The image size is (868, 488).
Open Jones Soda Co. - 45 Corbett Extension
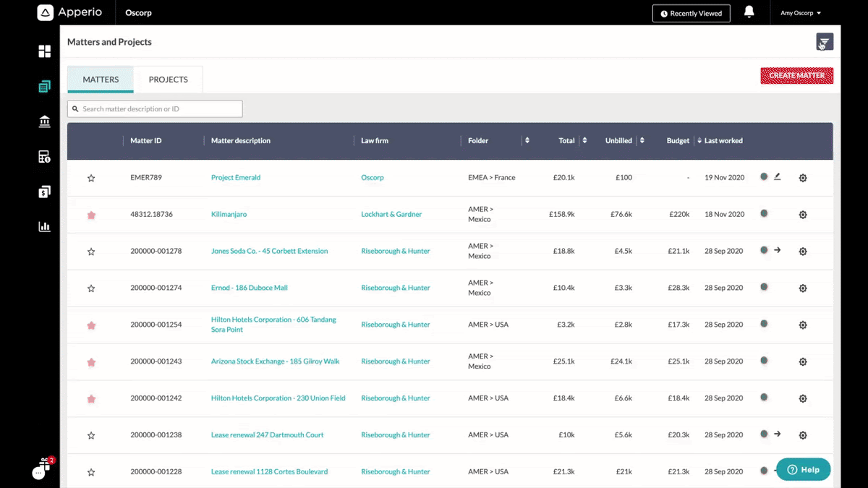pyautogui.click(x=270, y=251)
